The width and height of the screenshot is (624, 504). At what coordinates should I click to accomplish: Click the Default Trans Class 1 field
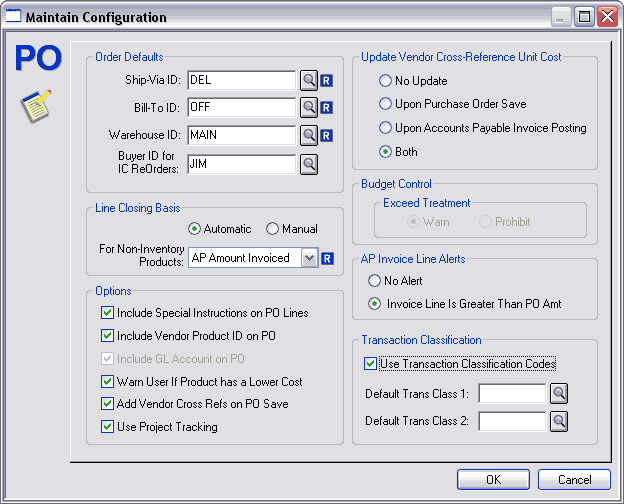pyautogui.click(x=512, y=394)
